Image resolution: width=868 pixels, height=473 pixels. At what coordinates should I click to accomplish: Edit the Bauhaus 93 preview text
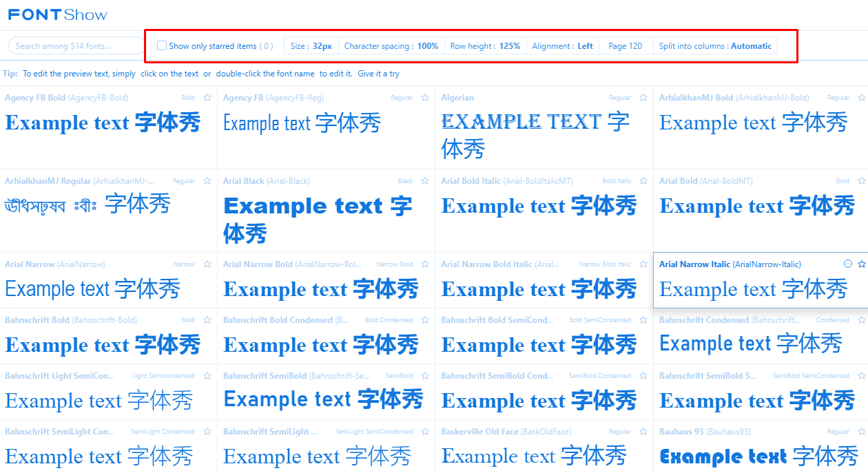click(x=759, y=456)
